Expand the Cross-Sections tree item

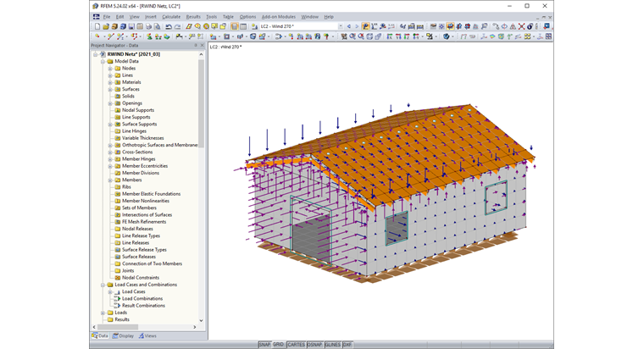coord(110,152)
